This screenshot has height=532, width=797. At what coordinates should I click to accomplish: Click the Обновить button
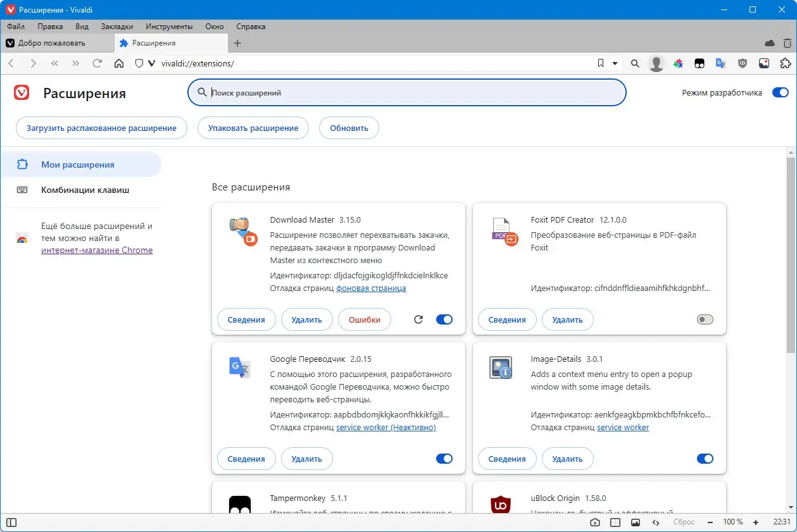coord(349,128)
